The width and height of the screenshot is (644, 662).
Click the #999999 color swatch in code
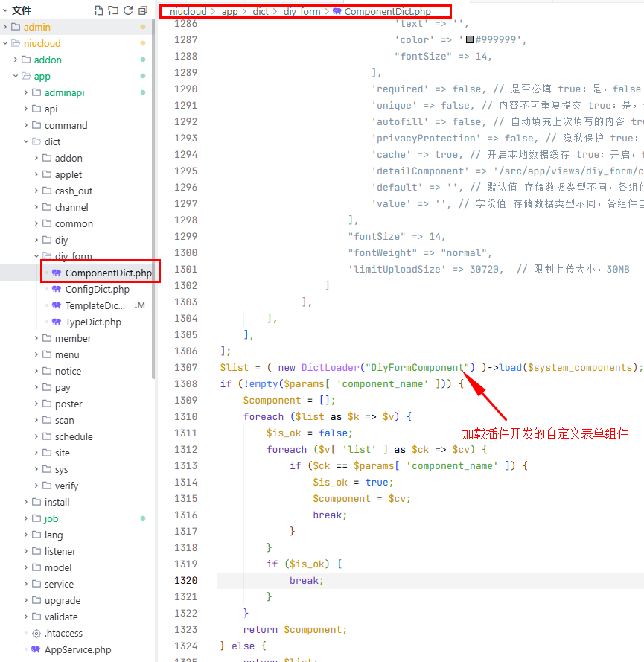tap(469, 40)
